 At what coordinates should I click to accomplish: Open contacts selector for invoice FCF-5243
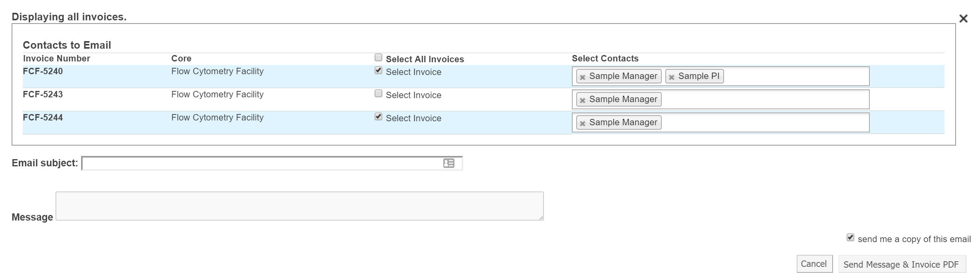pos(763,99)
